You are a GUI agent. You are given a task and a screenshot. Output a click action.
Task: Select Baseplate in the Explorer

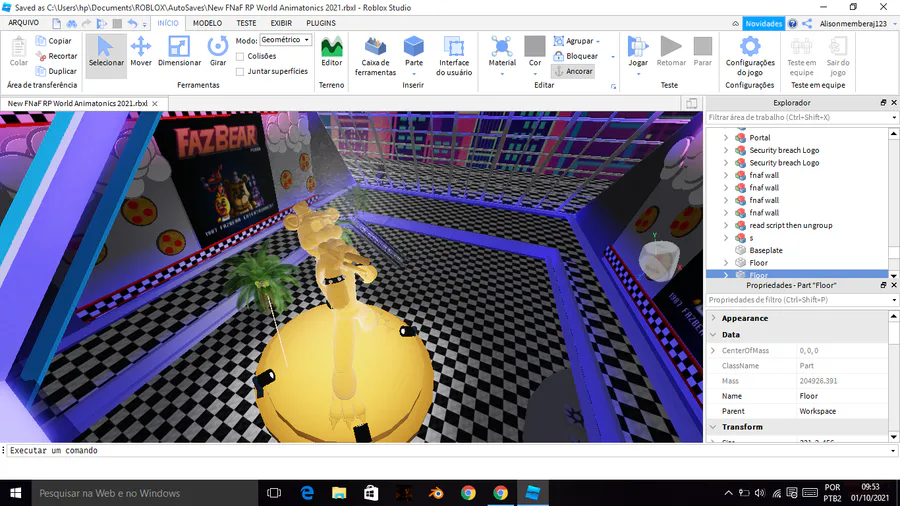[x=766, y=250]
